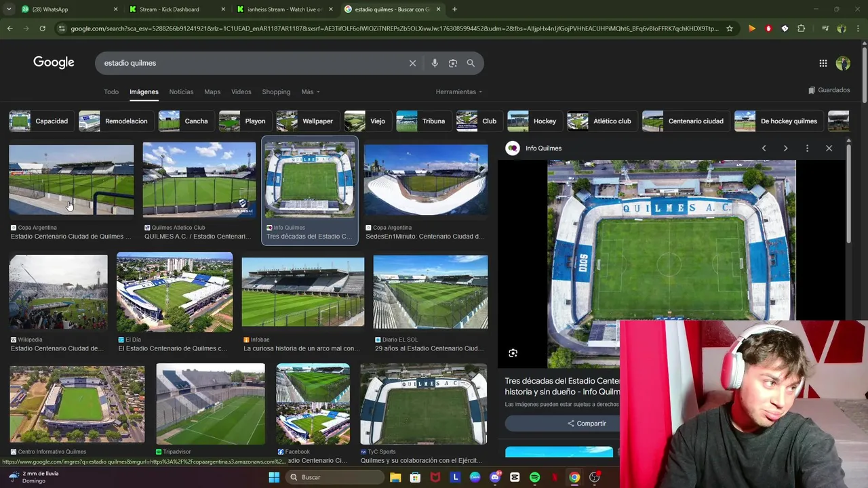Switch to the Videos tab

[x=241, y=91]
